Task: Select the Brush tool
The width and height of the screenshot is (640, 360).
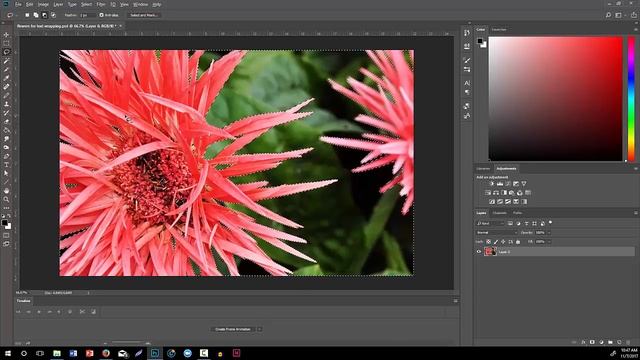Action: pos(6,96)
